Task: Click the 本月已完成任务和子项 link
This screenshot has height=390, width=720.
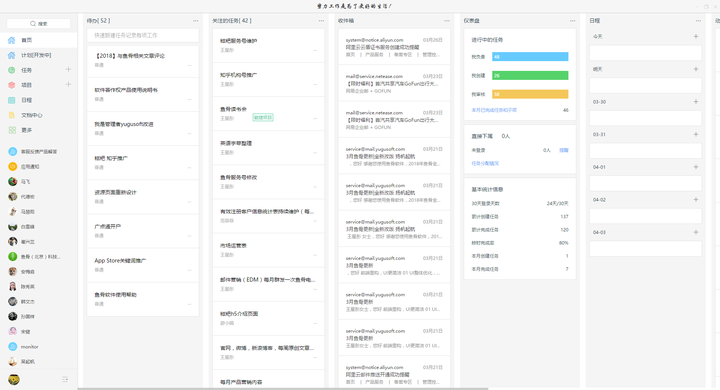Action: tap(494, 110)
